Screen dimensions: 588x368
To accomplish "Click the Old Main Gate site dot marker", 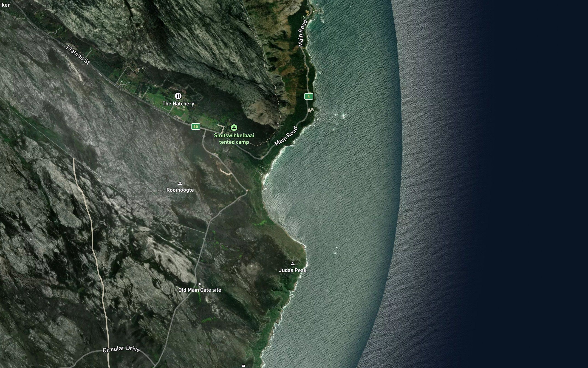I will (200, 284).
